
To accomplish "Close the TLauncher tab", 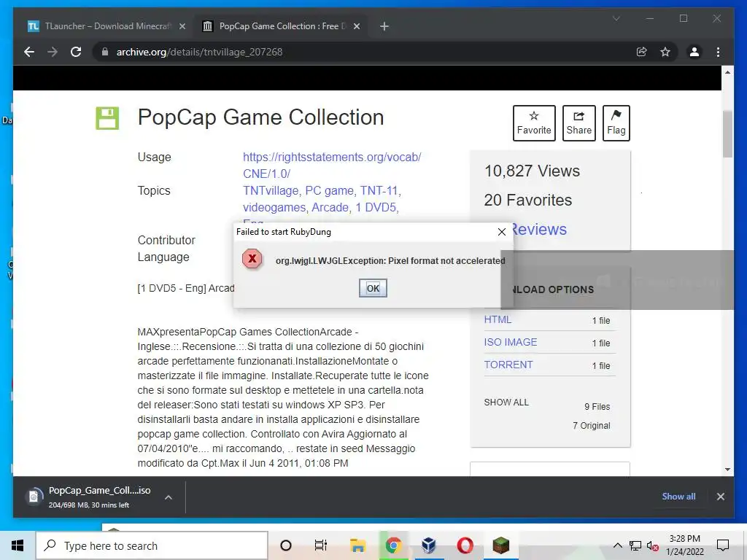I will [x=182, y=27].
